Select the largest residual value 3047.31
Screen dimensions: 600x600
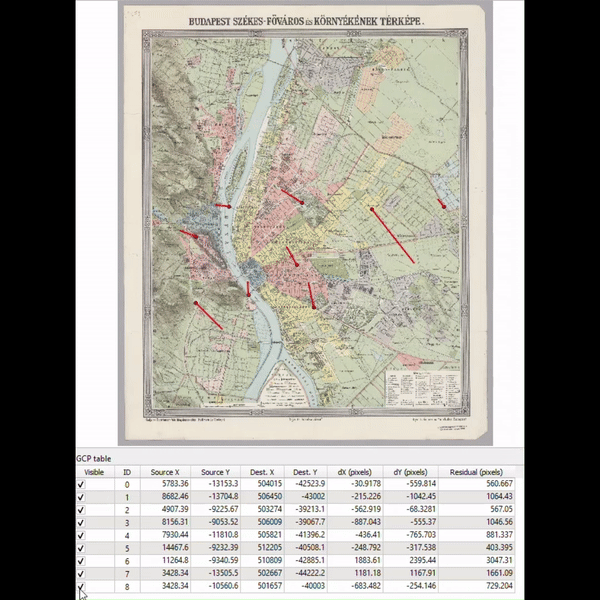(x=499, y=560)
